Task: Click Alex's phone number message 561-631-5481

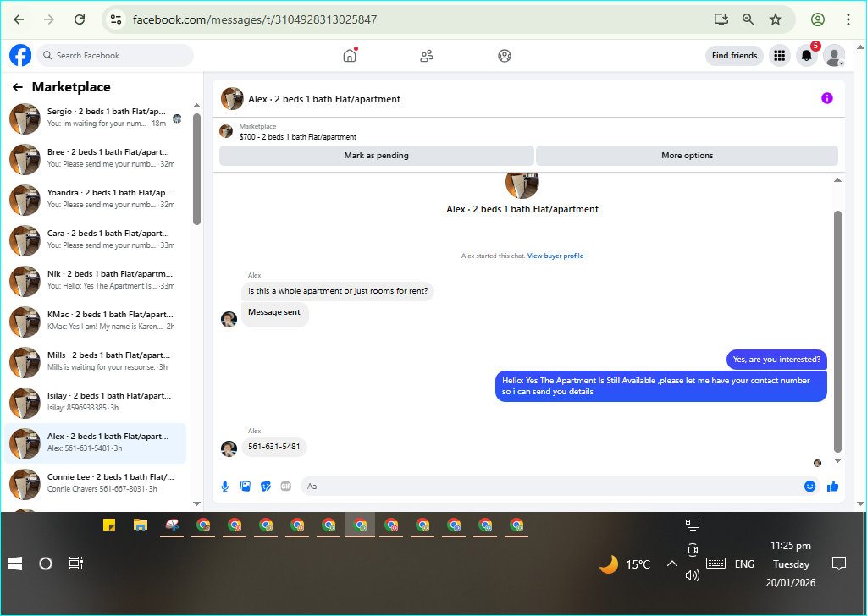Action: coord(274,447)
